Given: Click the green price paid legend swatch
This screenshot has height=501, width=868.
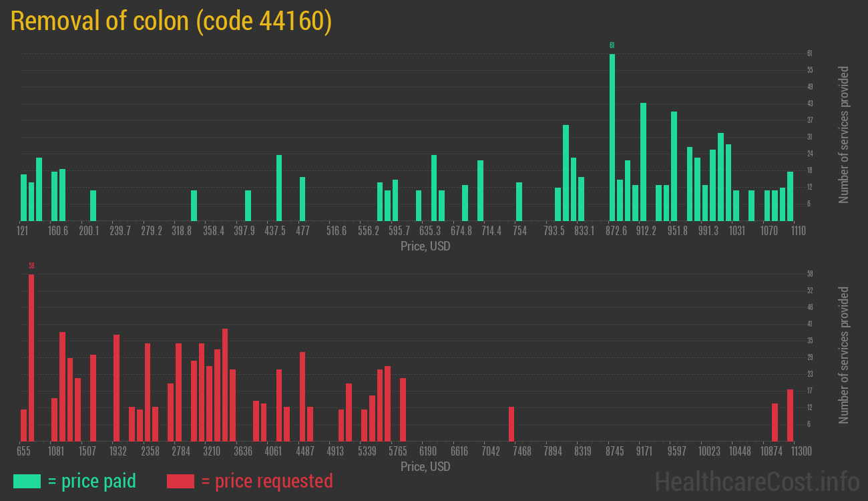Looking at the screenshot, I should point(27,481).
